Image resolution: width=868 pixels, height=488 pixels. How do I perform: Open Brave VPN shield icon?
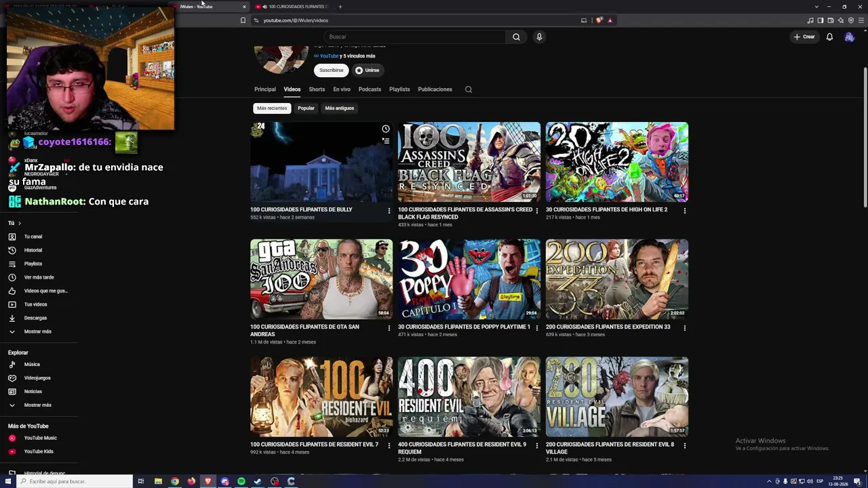[851, 20]
